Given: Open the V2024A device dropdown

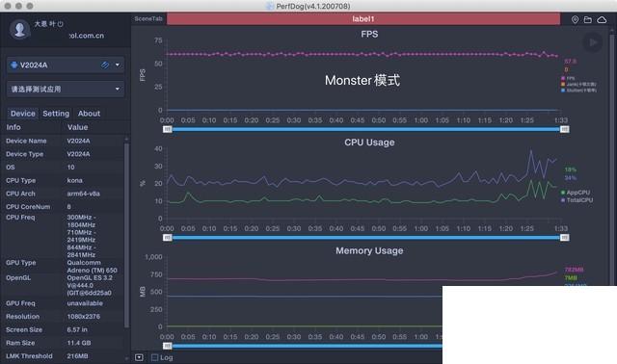Looking at the screenshot, I should 66,65.
